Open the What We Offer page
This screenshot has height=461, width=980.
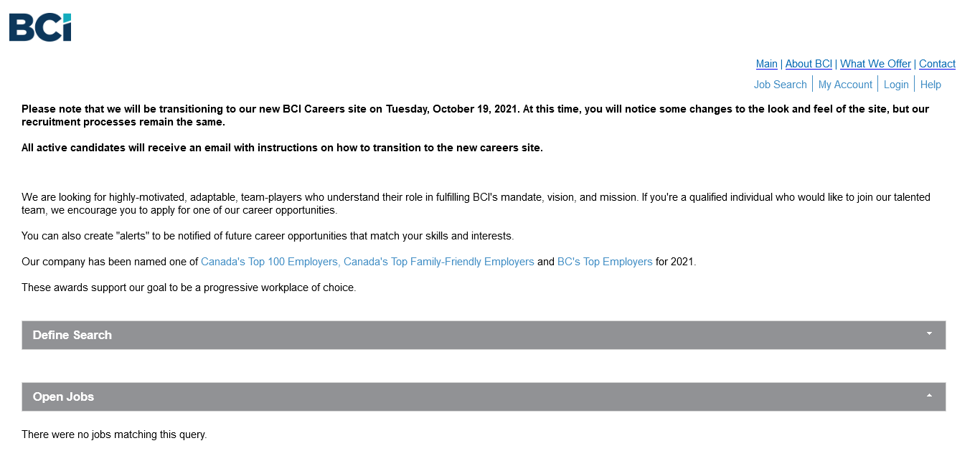(x=875, y=64)
